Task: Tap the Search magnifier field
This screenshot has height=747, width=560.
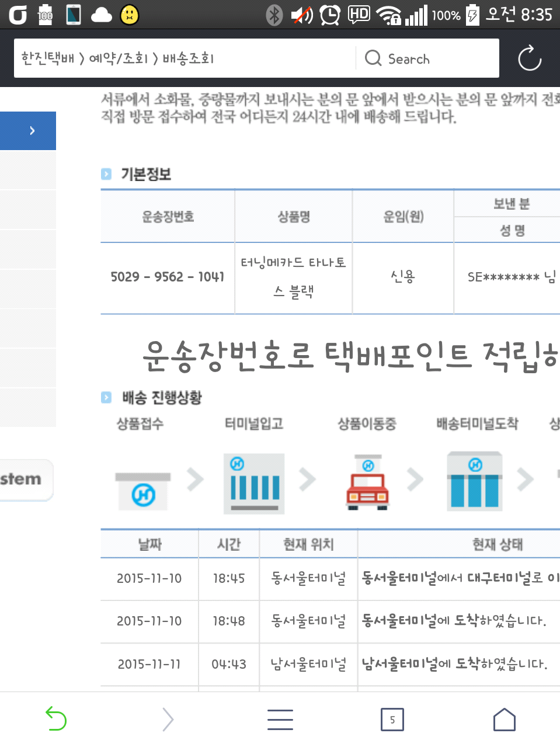Action: 427,58
